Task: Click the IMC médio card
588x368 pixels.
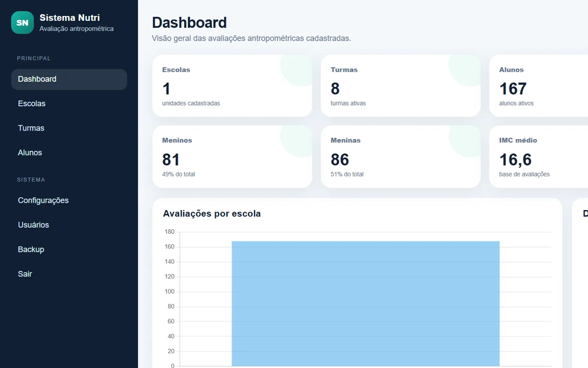Action: tap(539, 157)
